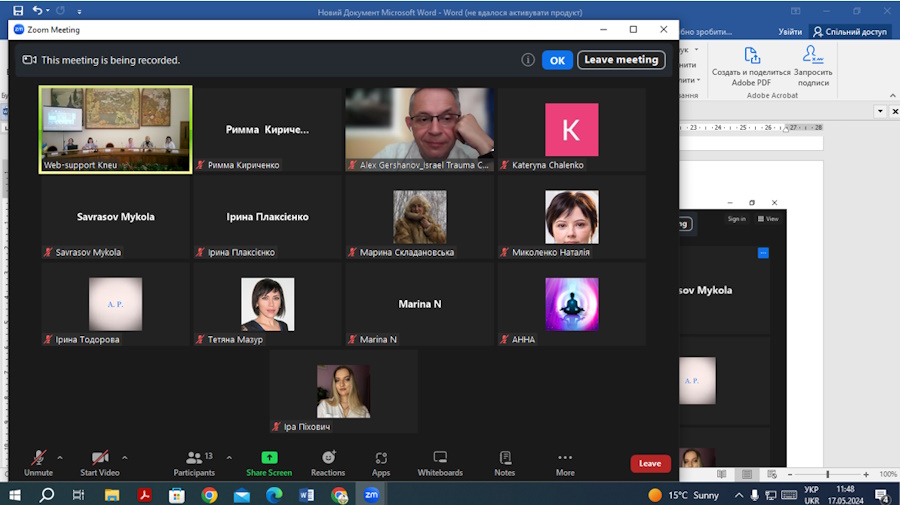
Task: Open Reactions menu
Action: coord(328,463)
